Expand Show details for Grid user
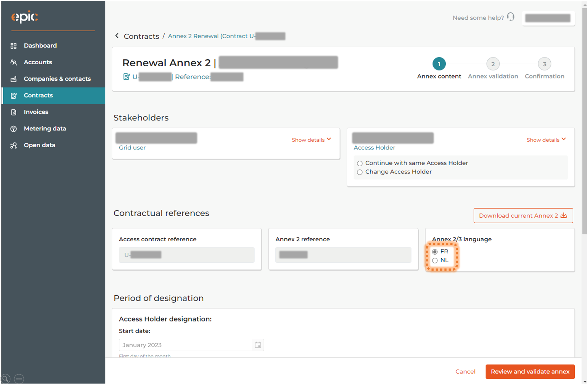 tap(311, 140)
